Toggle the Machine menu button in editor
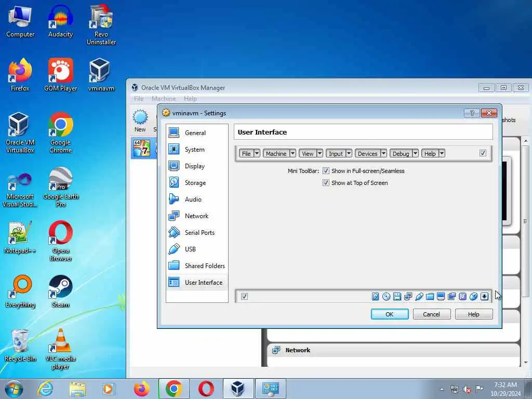 (276, 153)
